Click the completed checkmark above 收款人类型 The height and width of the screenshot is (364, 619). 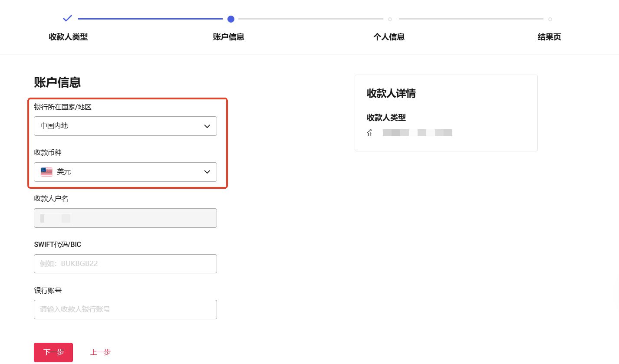coord(67,18)
